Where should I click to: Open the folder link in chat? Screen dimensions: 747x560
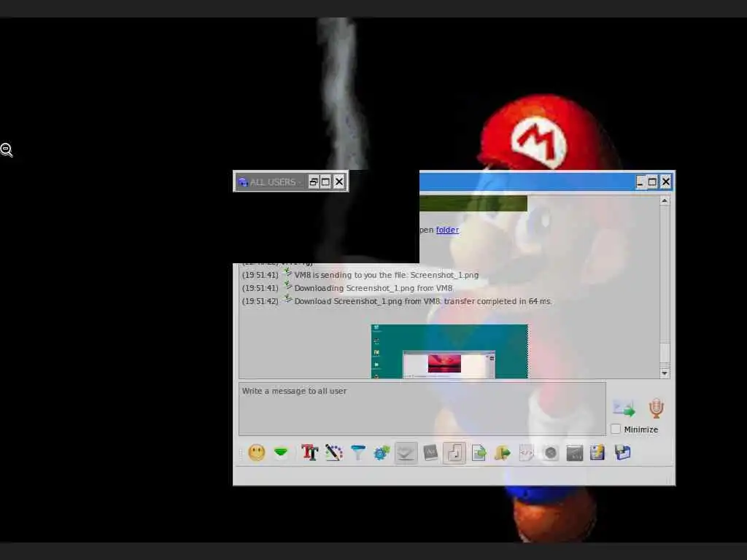[x=447, y=230]
